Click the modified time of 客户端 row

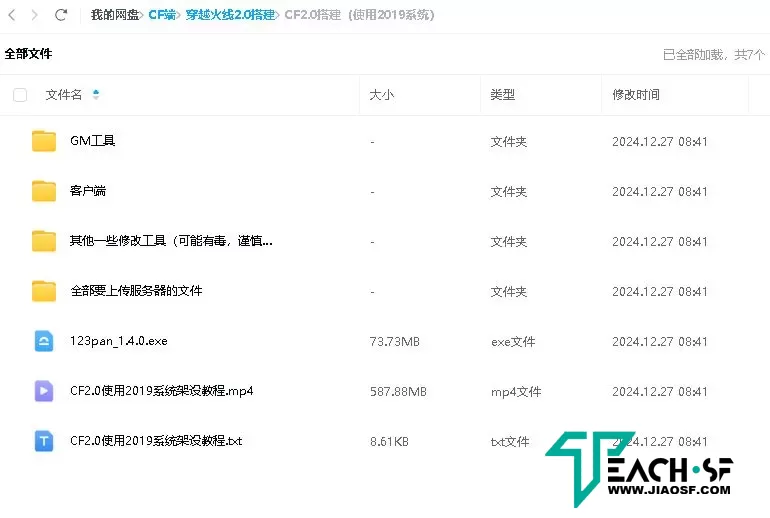pos(660,191)
